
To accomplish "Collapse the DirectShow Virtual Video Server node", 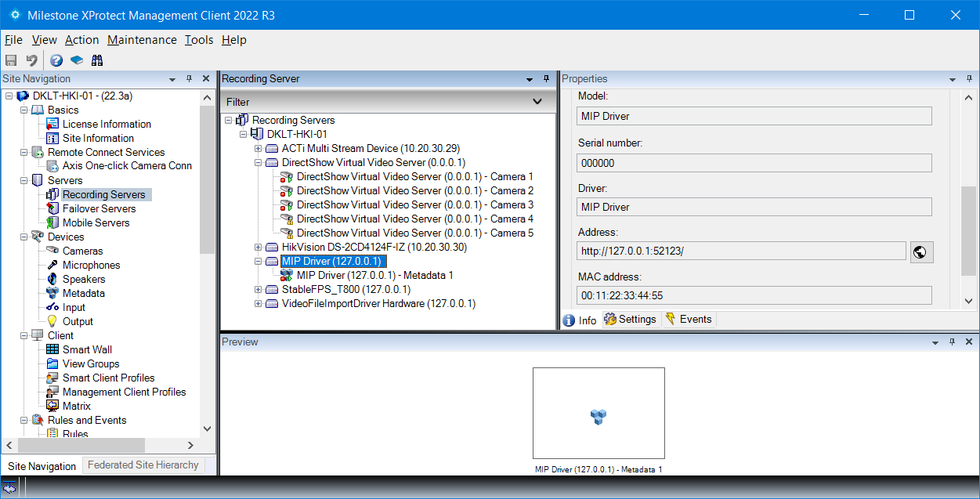I will (x=259, y=162).
